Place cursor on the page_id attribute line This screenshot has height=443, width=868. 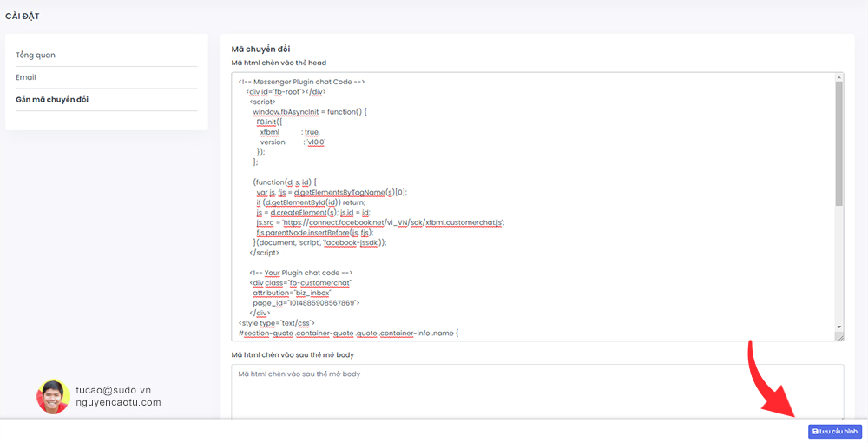(306, 302)
